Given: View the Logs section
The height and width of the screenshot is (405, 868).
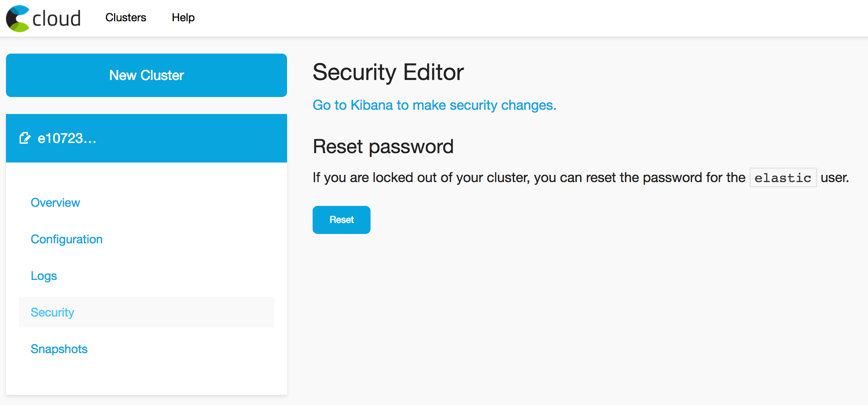Looking at the screenshot, I should pos(44,276).
